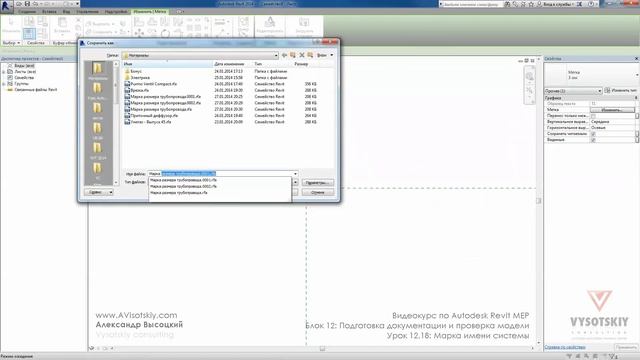This screenshot has height=360, width=640.
Task: Open the Надстройки ribbon tab
Action: point(116,12)
